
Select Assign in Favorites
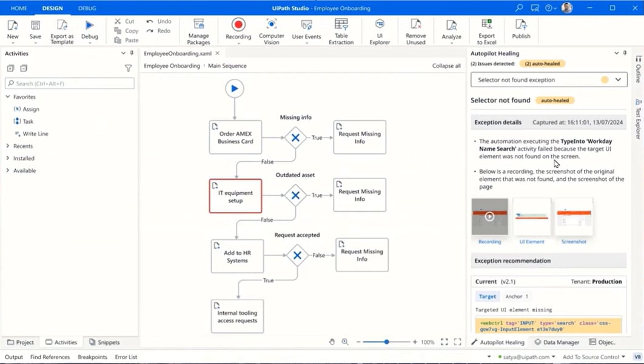(27, 109)
